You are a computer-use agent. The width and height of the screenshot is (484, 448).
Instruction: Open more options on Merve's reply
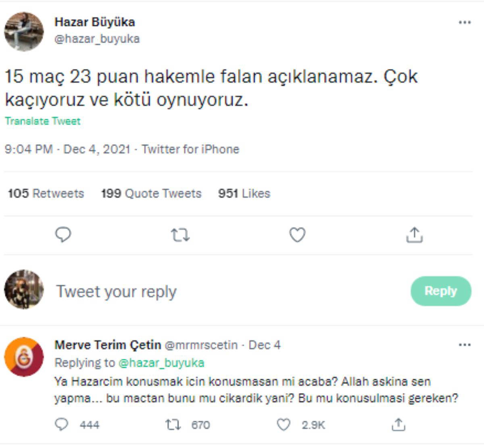point(465,345)
